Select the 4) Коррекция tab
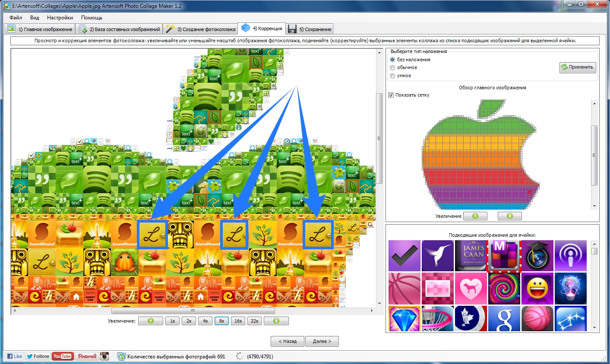The height and width of the screenshot is (364, 610). point(262,28)
